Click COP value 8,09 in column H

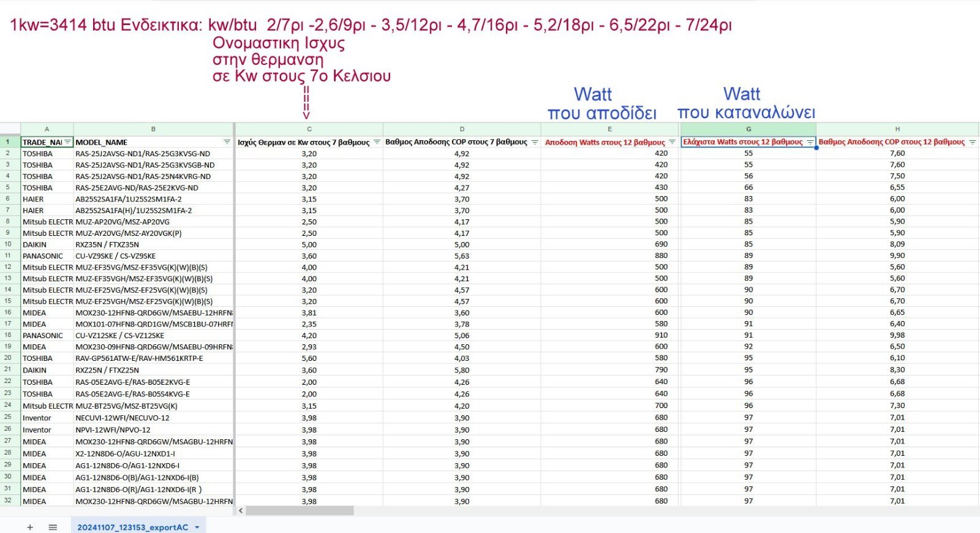(897, 244)
